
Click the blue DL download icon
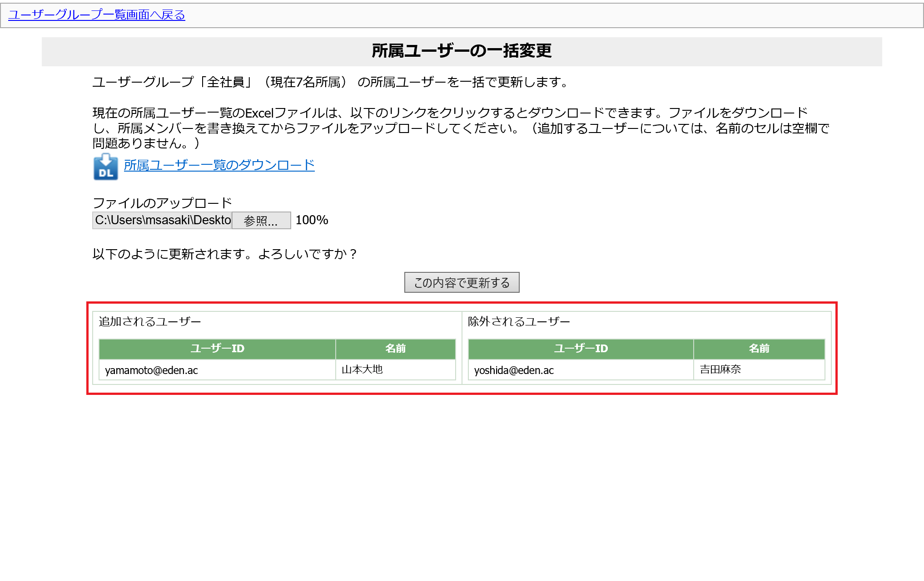(x=105, y=167)
